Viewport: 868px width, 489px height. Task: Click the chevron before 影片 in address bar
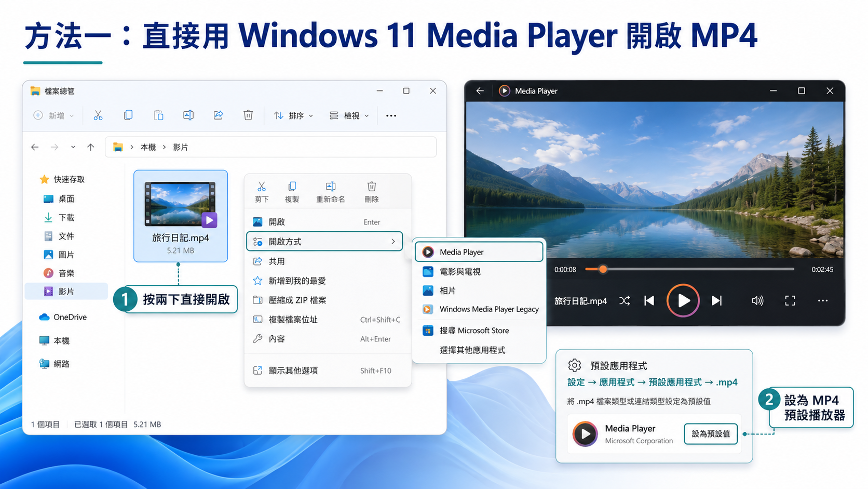pos(164,147)
